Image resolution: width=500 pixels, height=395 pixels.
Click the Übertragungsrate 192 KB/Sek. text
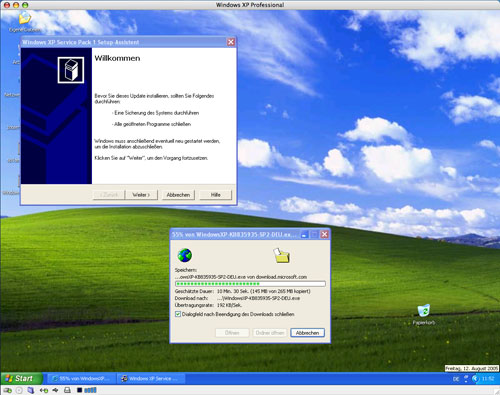pos(208,305)
